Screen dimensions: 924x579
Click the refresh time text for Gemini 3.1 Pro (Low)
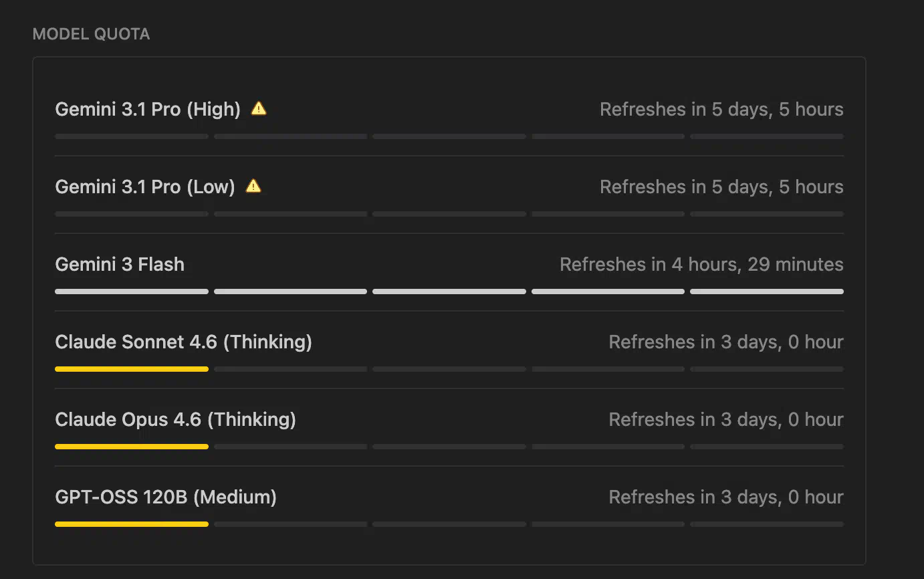(x=721, y=187)
